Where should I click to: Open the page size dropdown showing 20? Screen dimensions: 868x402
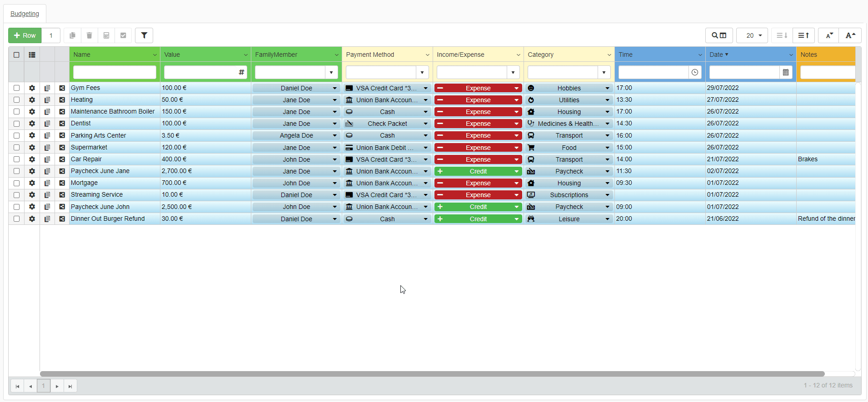(752, 35)
